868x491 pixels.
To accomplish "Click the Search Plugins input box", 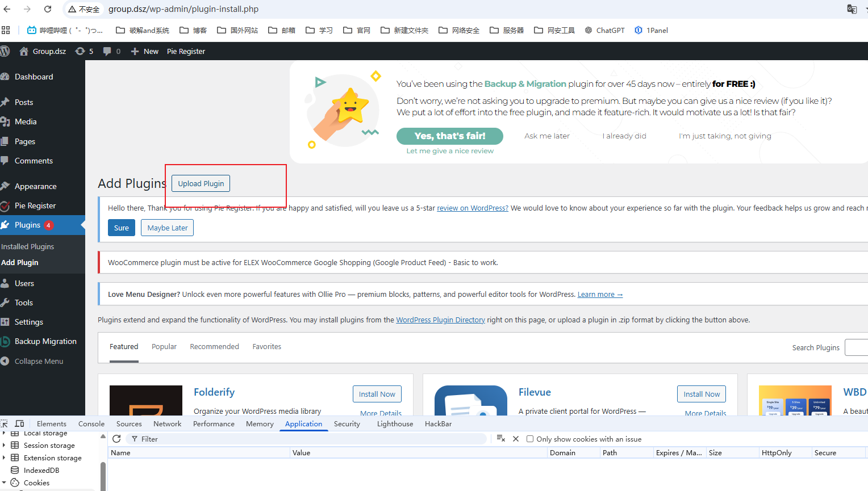I will (x=856, y=347).
